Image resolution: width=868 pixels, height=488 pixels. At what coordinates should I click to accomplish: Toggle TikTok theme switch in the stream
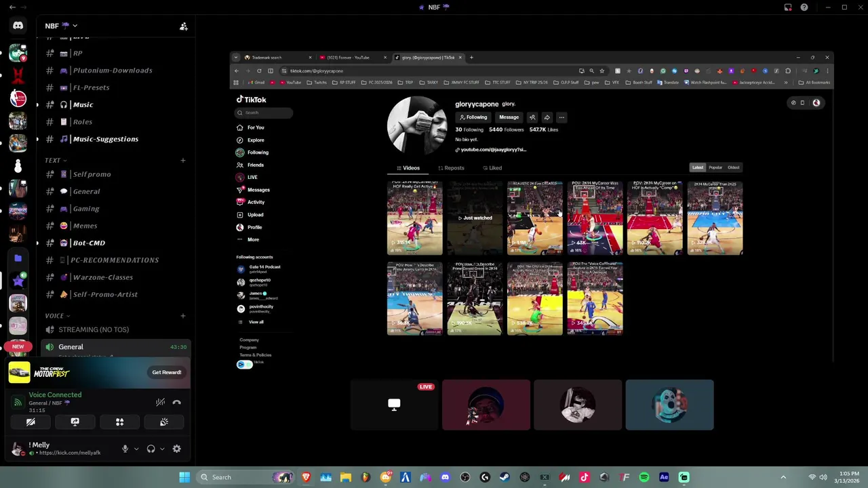pos(244,365)
